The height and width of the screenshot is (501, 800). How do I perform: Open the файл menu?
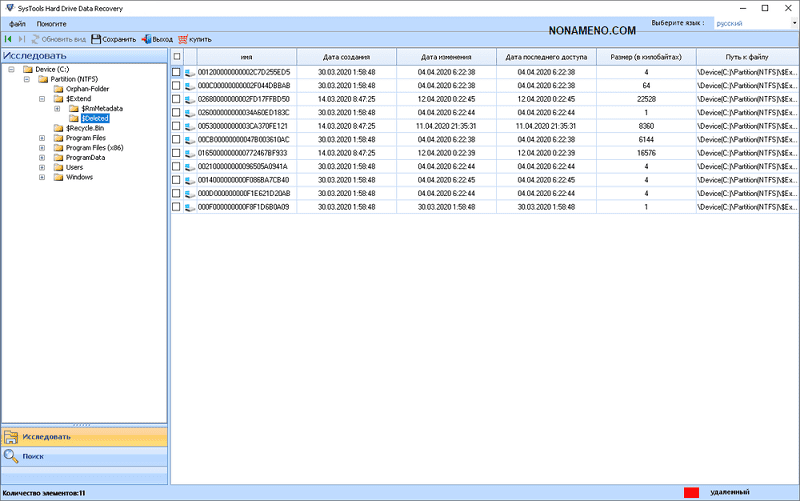[x=18, y=23]
